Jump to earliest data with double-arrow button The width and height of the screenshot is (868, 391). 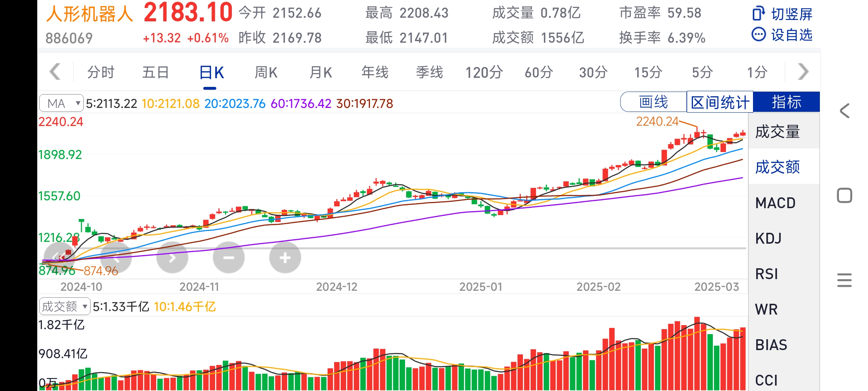(x=59, y=257)
